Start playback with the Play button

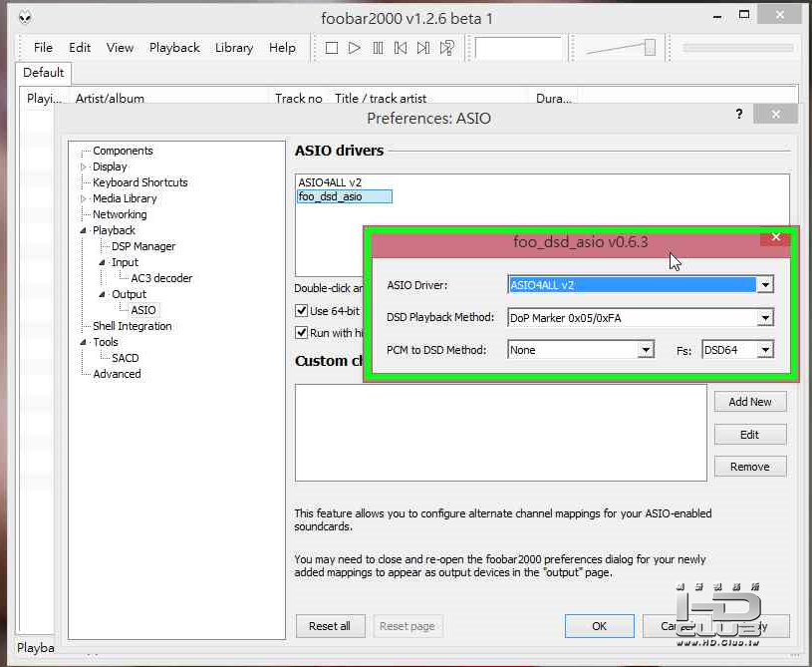[x=355, y=48]
